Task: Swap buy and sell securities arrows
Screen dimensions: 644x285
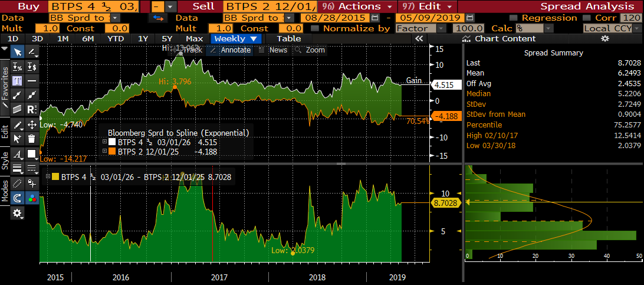Action: tap(158, 18)
